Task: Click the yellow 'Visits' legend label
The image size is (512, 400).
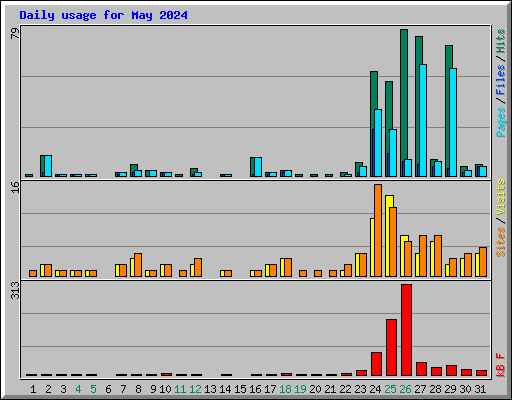Action: [501, 197]
